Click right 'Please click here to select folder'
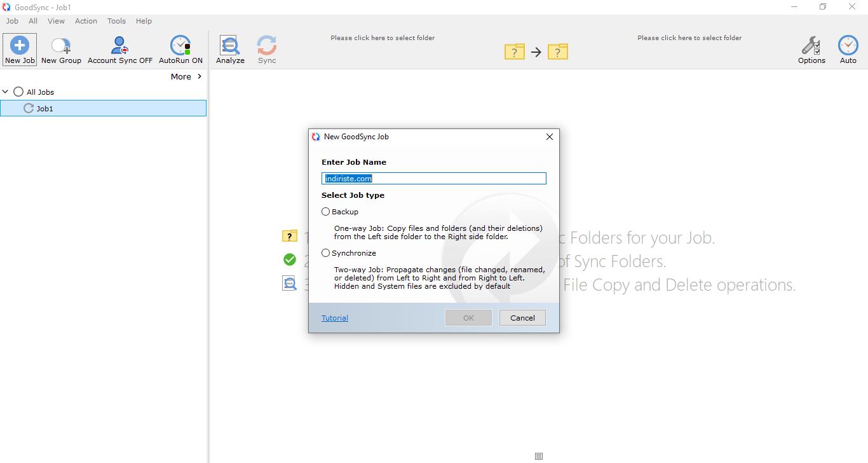Image resolution: width=868 pixels, height=463 pixels. pyautogui.click(x=689, y=38)
